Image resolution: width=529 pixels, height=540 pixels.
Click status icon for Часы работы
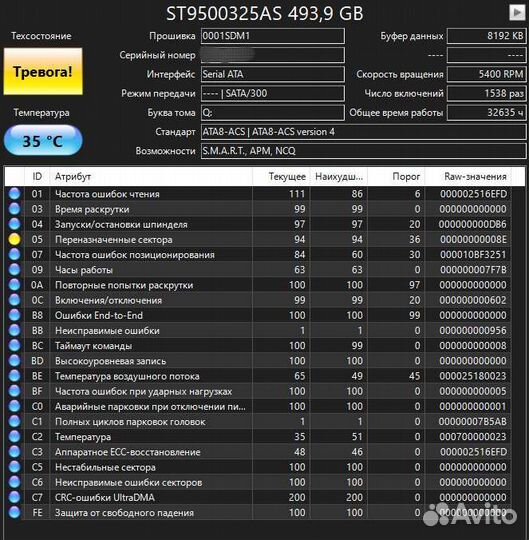pyautogui.click(x=14, y=270)
